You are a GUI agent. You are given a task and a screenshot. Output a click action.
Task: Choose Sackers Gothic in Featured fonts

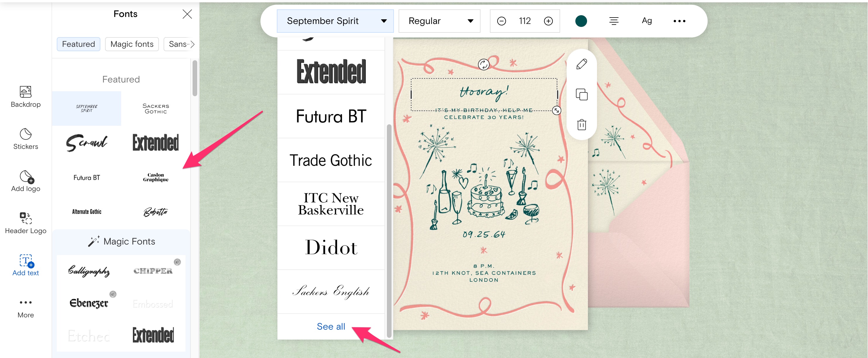[x=156, y=109]
